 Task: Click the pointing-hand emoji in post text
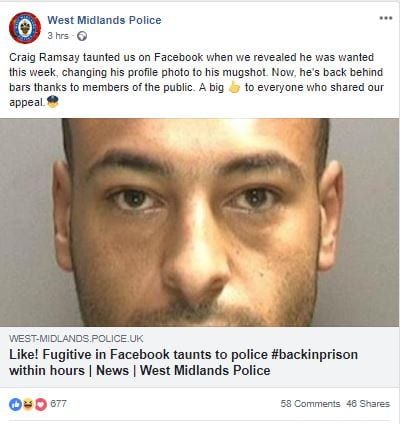234,87
